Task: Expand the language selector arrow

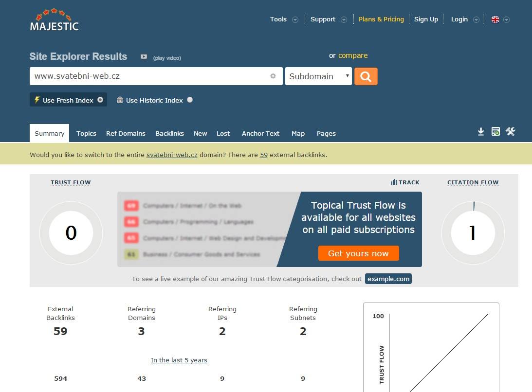Action: click(x=506, y=19)
